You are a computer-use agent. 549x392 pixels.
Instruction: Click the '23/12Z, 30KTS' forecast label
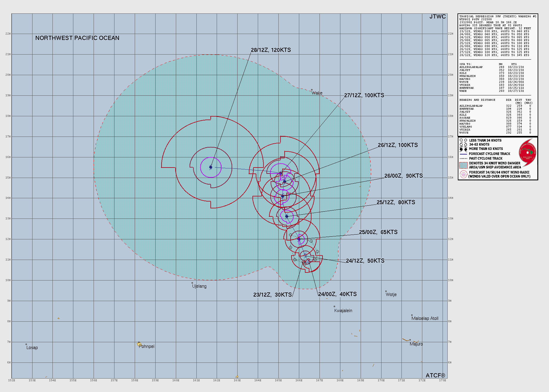pos(272,295)
